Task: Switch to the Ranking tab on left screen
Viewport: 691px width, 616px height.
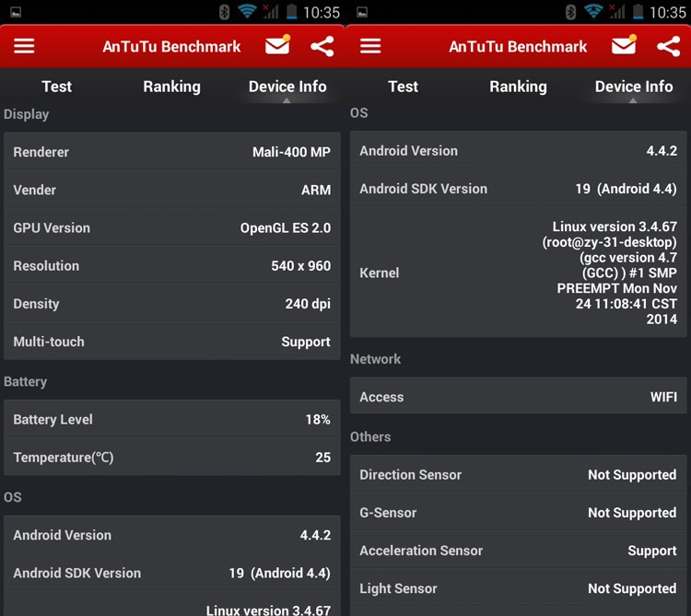Action: coord(171,87)
